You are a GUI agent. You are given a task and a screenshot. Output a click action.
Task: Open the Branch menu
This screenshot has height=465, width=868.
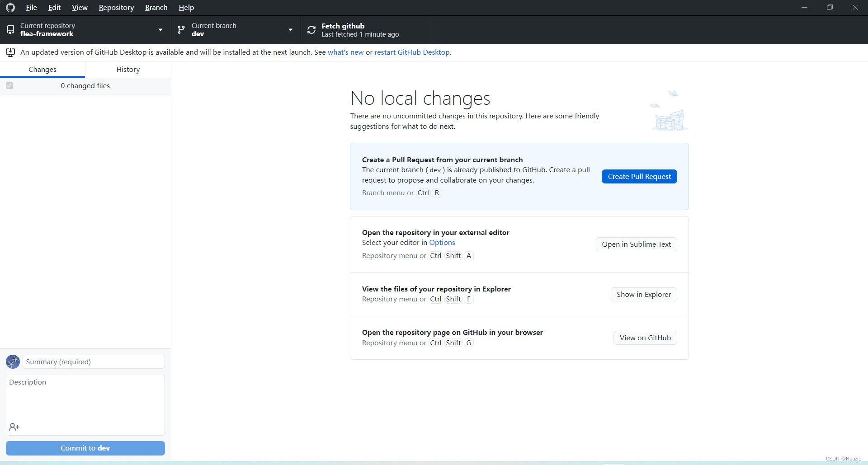156,8
